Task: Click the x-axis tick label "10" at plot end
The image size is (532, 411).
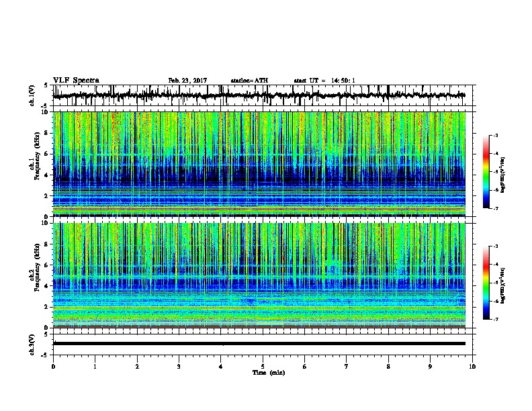Action: pos(472,367)
